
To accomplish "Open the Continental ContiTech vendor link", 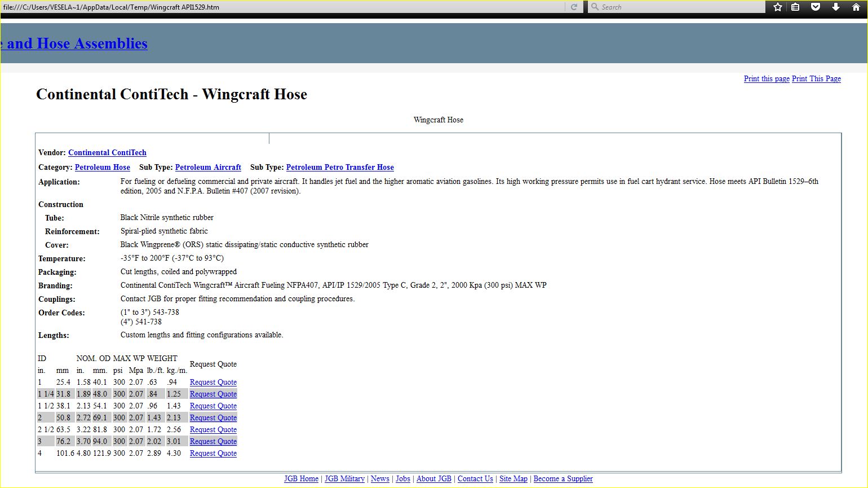I will tap(107, 153).
